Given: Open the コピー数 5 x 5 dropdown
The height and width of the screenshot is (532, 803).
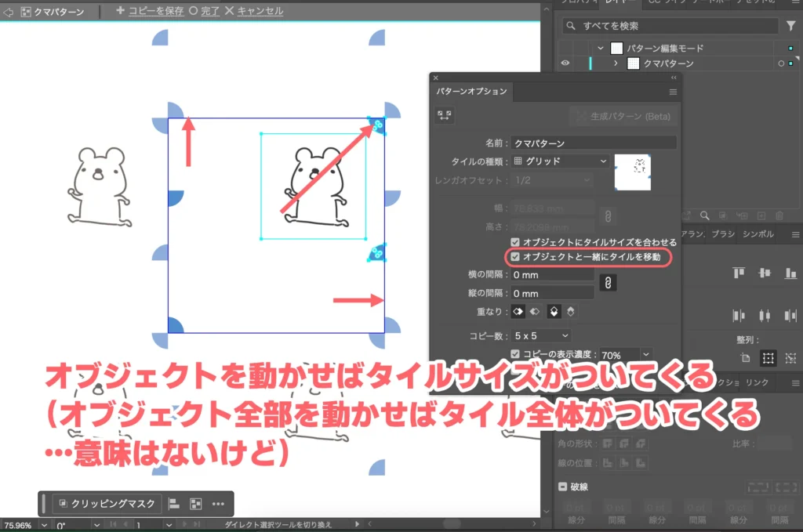Looking at the screenshot, I should pyautogui.click(x=541, y=335).
